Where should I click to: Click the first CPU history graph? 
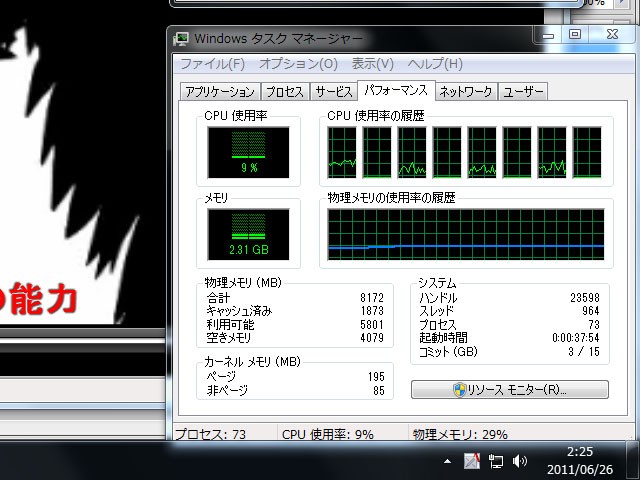point(342,153)
